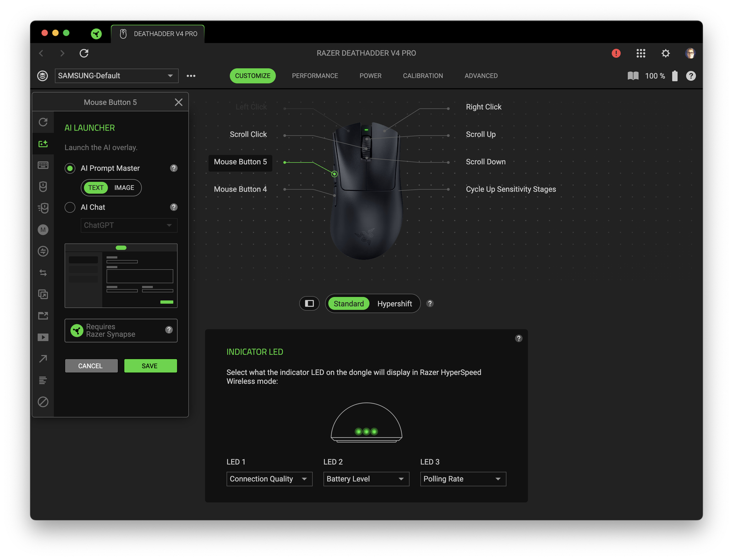Screen dimensions: 733x560
Task: Open the Multimedia play sidebar icon
Action: tap(43, 337)
